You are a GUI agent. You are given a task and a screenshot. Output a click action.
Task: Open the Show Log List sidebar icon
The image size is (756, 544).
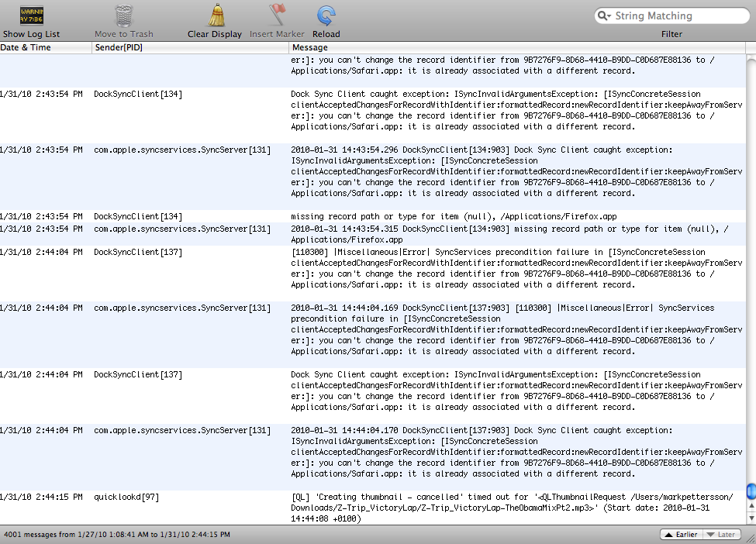(x=31, y=15)
